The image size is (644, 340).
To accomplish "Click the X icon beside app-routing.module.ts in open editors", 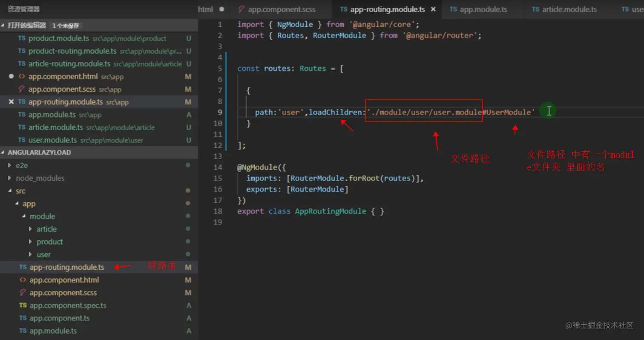I will coord(11,102).
